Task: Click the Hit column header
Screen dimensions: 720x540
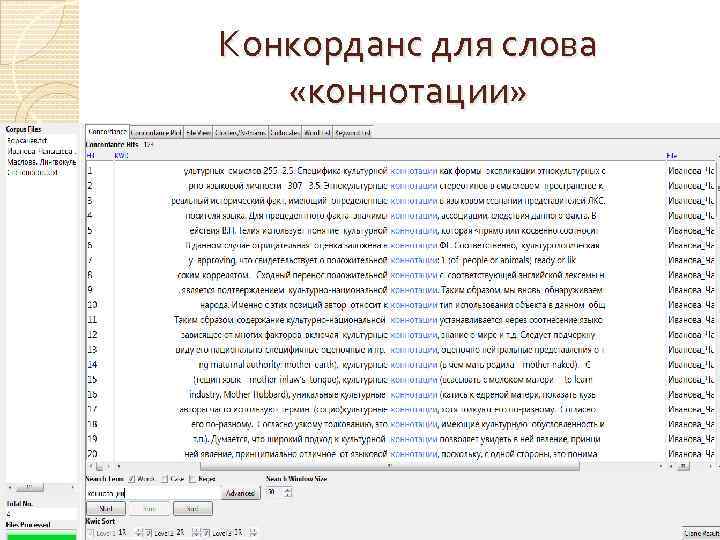Action: [91, 156]
